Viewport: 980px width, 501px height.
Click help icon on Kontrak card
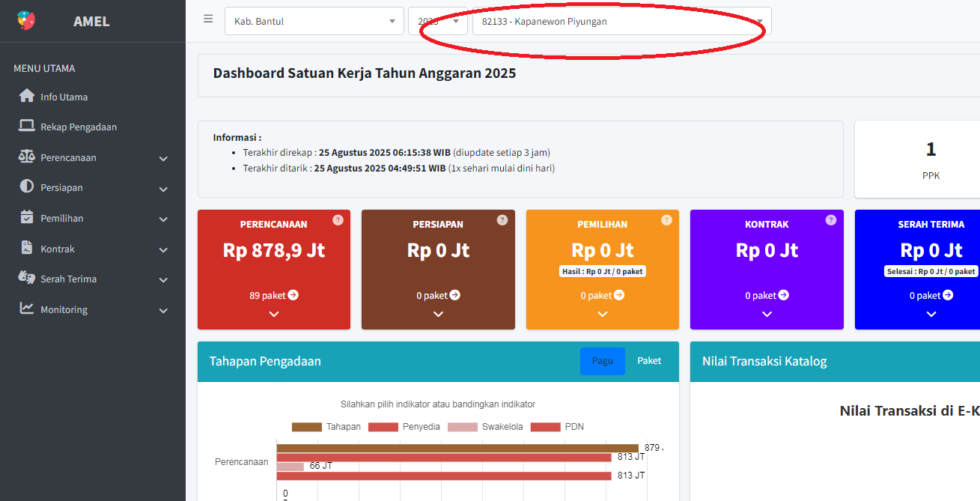(830, 220)
